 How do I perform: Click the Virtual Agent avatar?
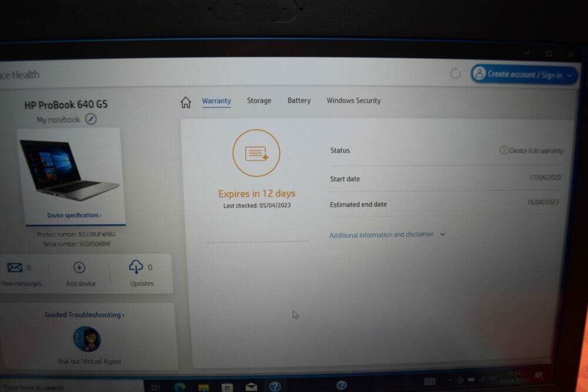pos(86,339)
